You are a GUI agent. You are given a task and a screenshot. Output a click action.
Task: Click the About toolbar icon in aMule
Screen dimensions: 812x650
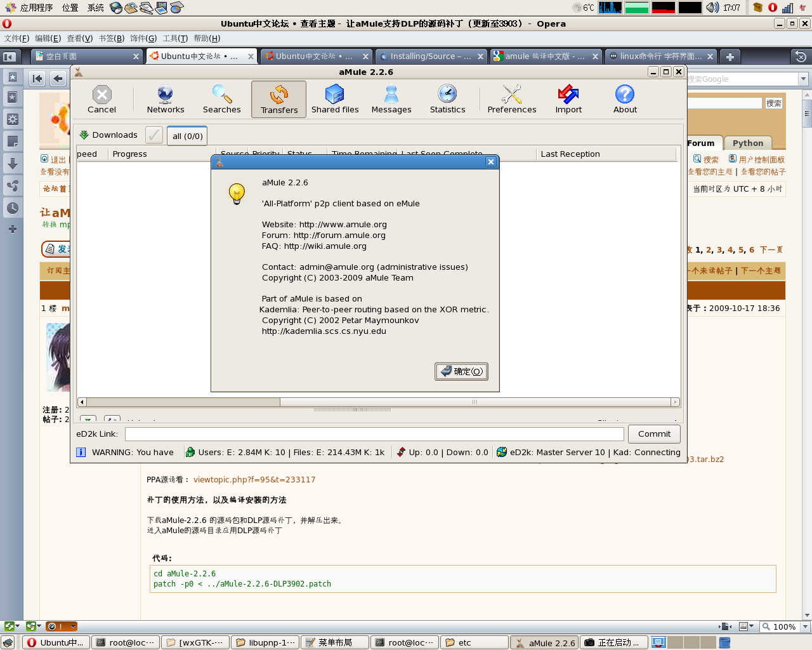[x=625, y=99]
